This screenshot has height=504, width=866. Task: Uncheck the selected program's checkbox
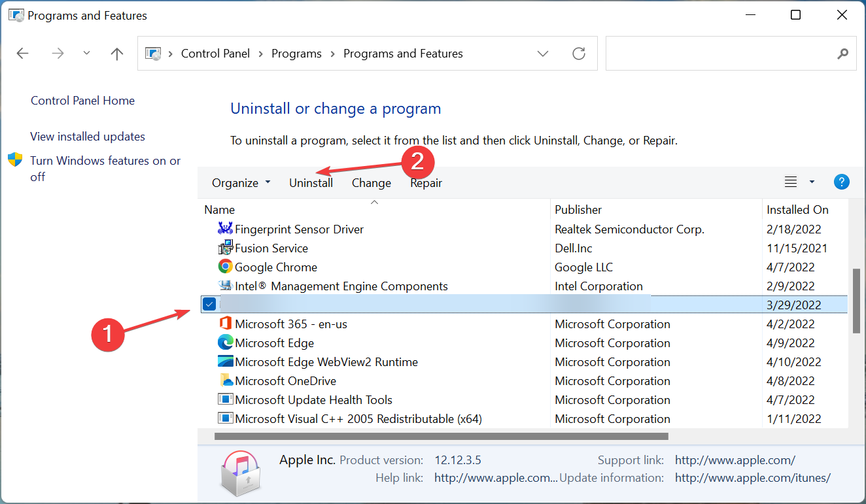pyautogui.click(x=209, y=304)
